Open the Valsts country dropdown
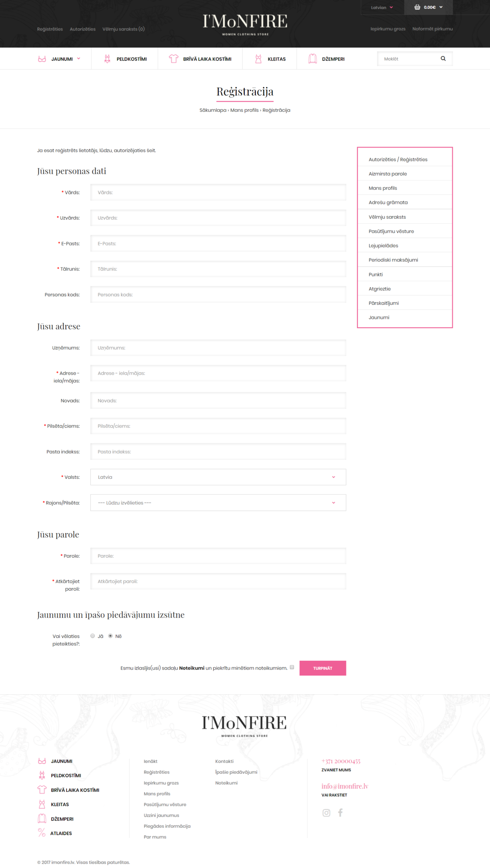 click(218, 477)
